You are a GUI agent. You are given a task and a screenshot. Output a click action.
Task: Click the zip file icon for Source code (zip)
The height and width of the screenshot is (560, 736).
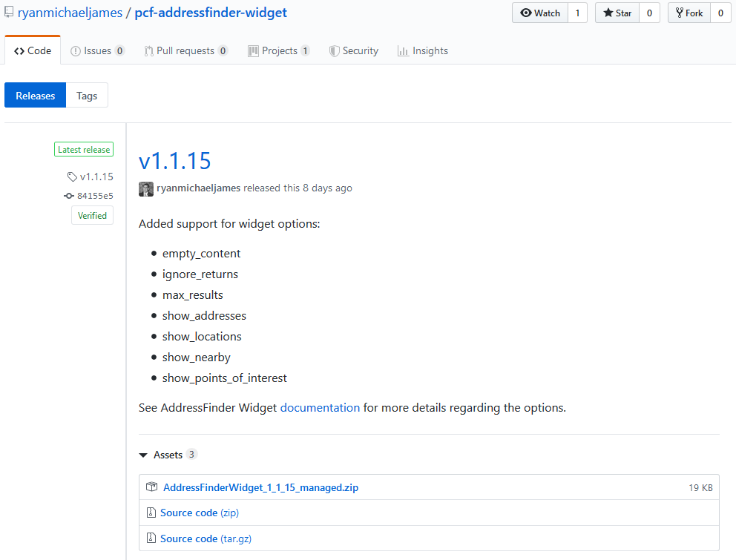pos(151,513)
